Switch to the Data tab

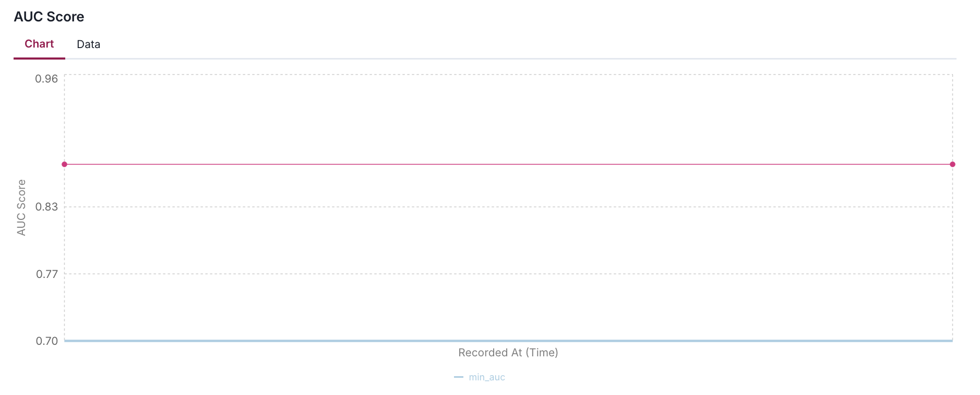point(88,44)
